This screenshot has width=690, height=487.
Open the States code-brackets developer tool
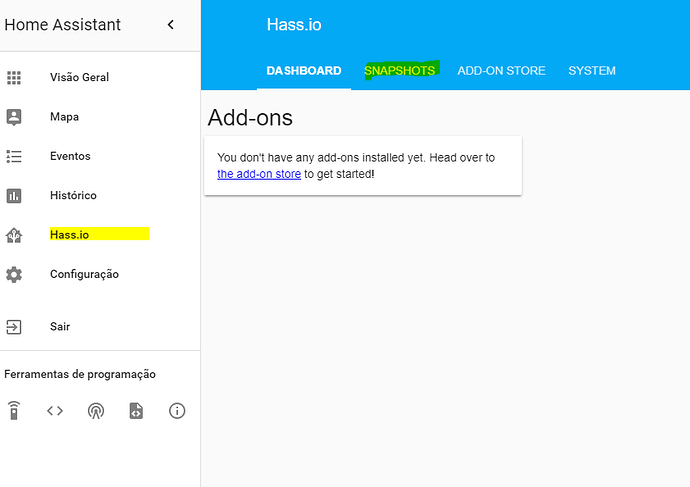click(55, 411)
